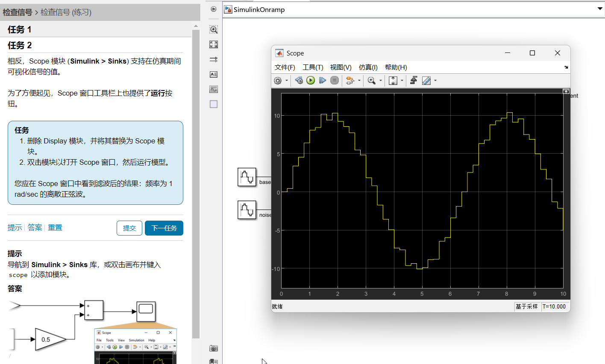
Task: Open the 文件(F) menu in Scope
Action: coord(285,67)
